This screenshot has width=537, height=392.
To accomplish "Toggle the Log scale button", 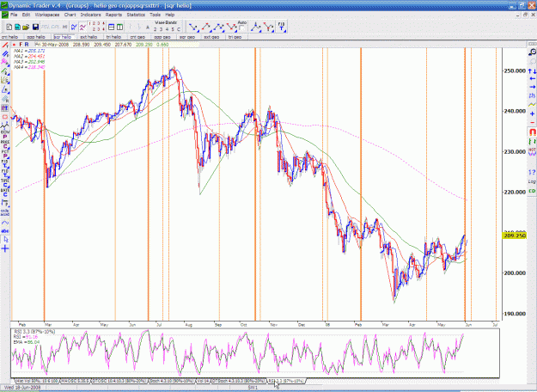I will coord(532,181).
